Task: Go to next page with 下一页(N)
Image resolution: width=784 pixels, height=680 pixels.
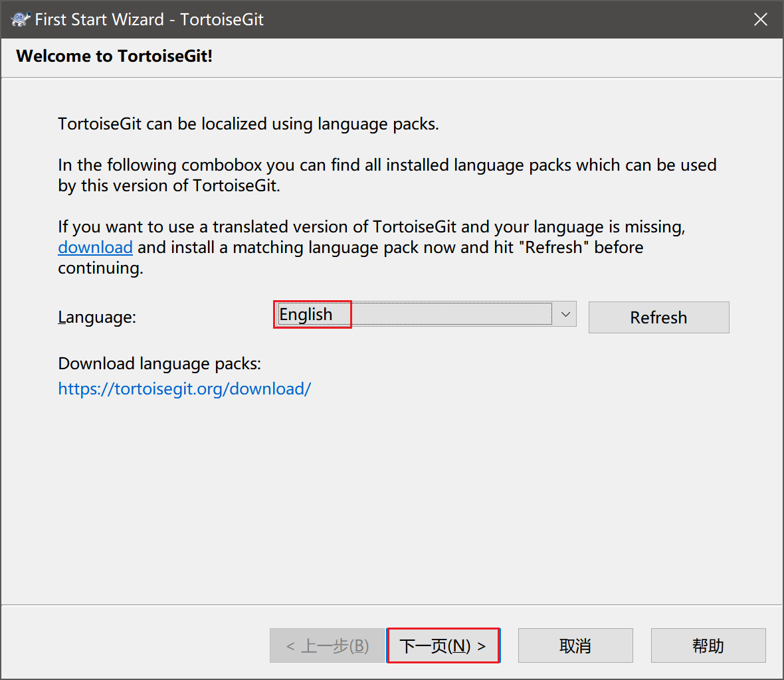Action: coord(443,645)
